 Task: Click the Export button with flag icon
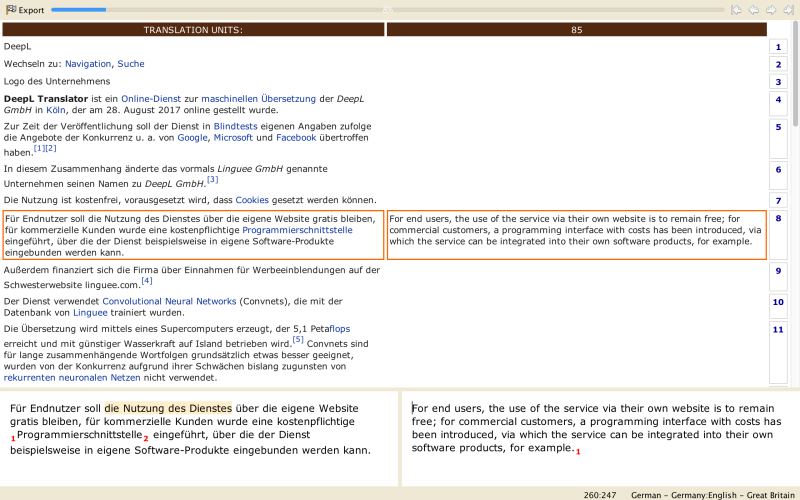25,10
